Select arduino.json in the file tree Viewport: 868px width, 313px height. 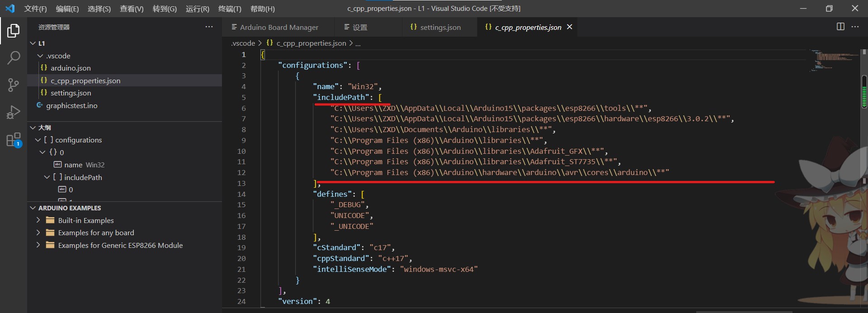point(71,68)
